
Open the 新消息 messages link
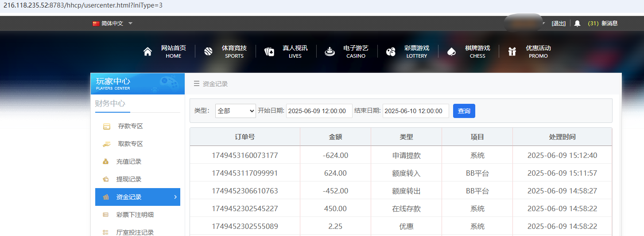pyautogui.click(x=609, y=24)
